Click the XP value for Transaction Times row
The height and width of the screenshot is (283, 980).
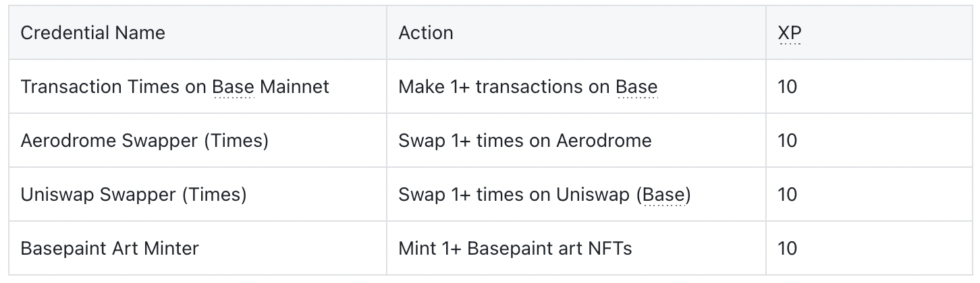pos(787,86)
